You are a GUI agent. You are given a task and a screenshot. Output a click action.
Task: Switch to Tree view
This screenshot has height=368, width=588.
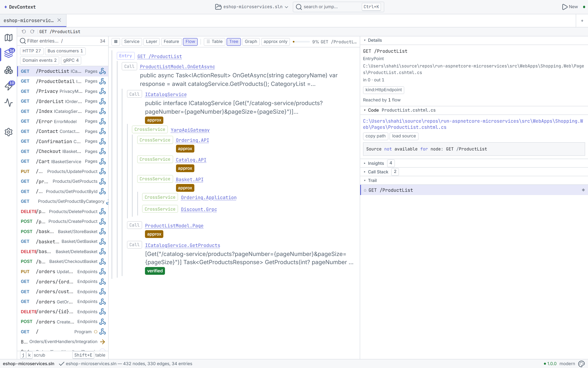tap(234, 42)
